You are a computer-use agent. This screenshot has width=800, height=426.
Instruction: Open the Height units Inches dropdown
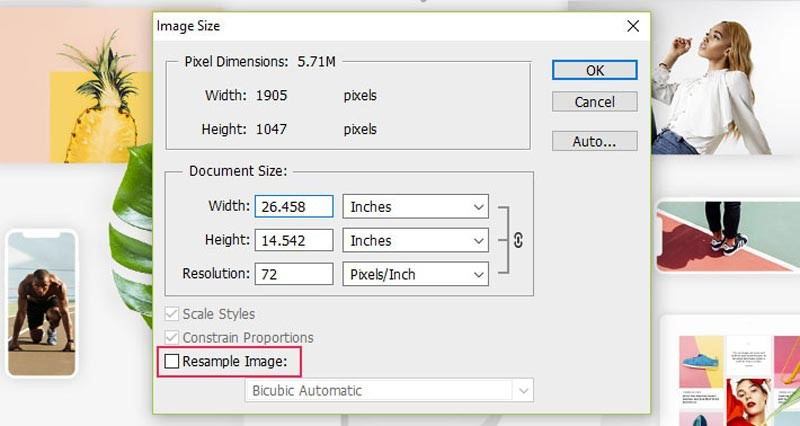click(415, 241)
